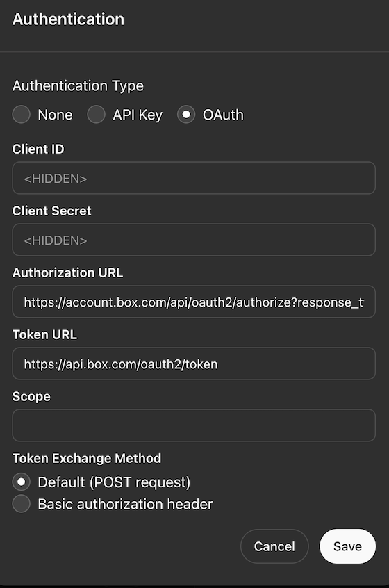389x588 pixels.
Task: Click the Authorization URL label
Action: [67, 272]
